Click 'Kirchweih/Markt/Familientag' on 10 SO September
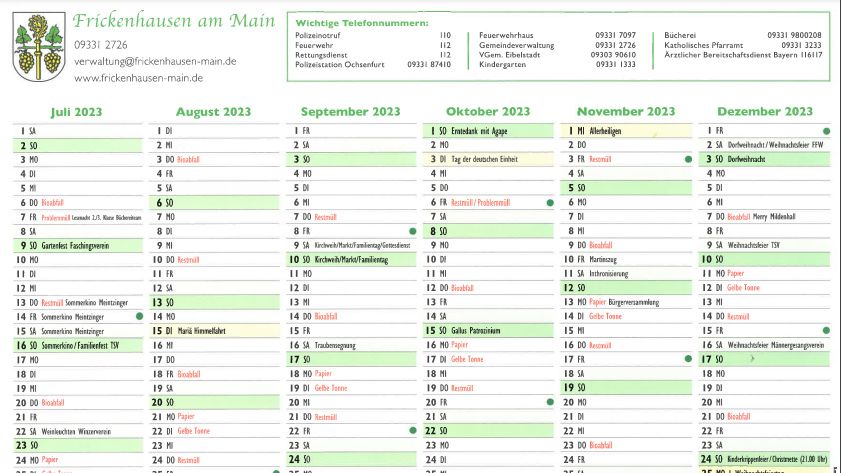 coord(351,260)
